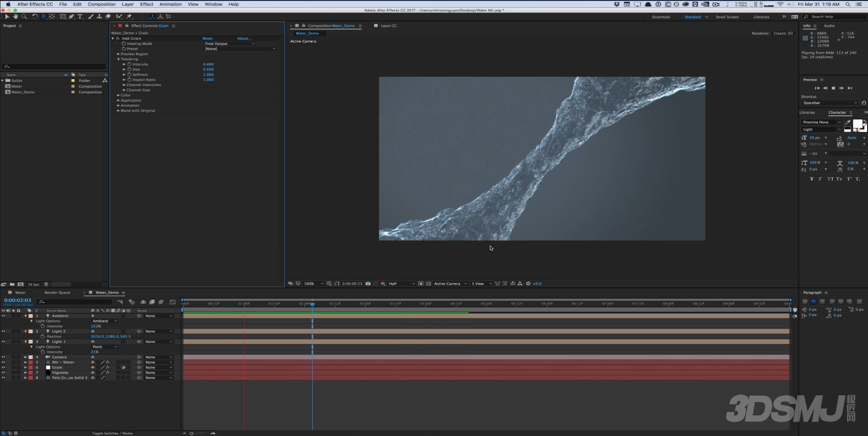This screenshot has height=436, width=868.
Task: Select the Roto Brush tool
Action: (119, 16)
